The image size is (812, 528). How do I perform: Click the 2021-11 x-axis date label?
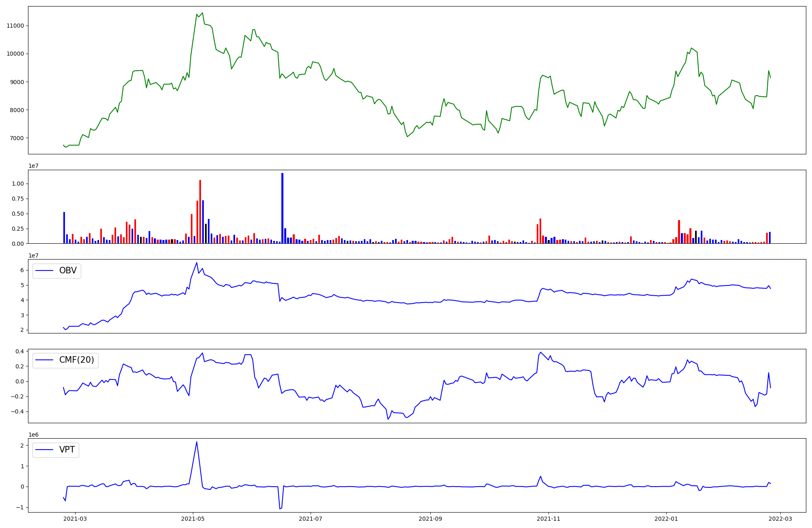(x=549, y=519)
